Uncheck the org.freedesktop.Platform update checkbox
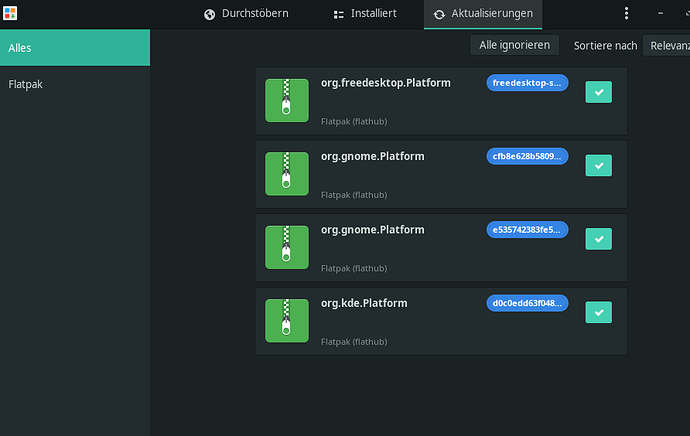Viewport: 690px width, 436px height. point(598,92)
